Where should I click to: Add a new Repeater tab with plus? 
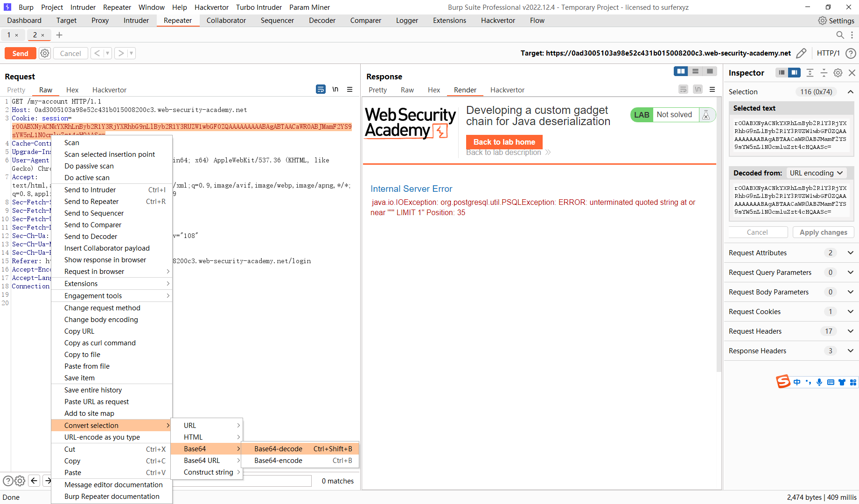(x=59, y=35)
